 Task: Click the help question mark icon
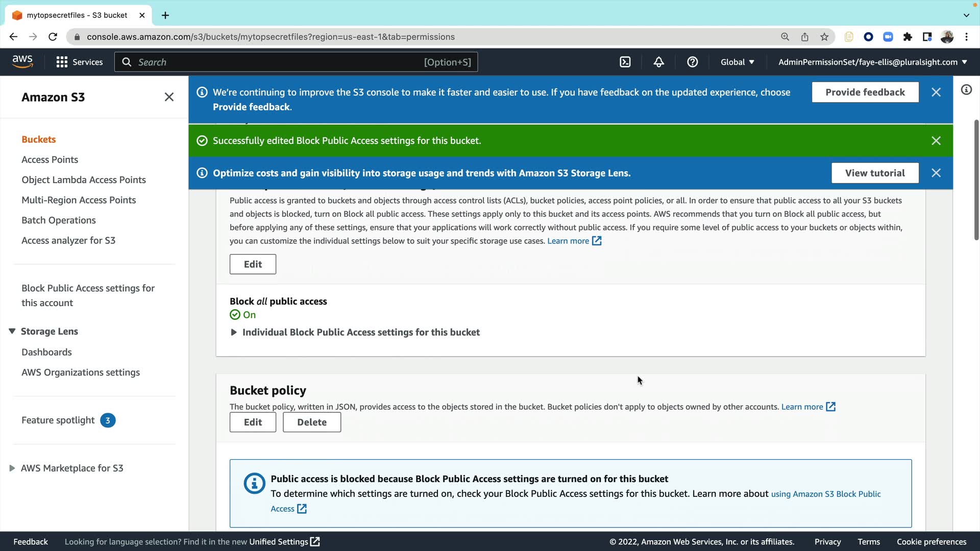(x=692, y=62)
